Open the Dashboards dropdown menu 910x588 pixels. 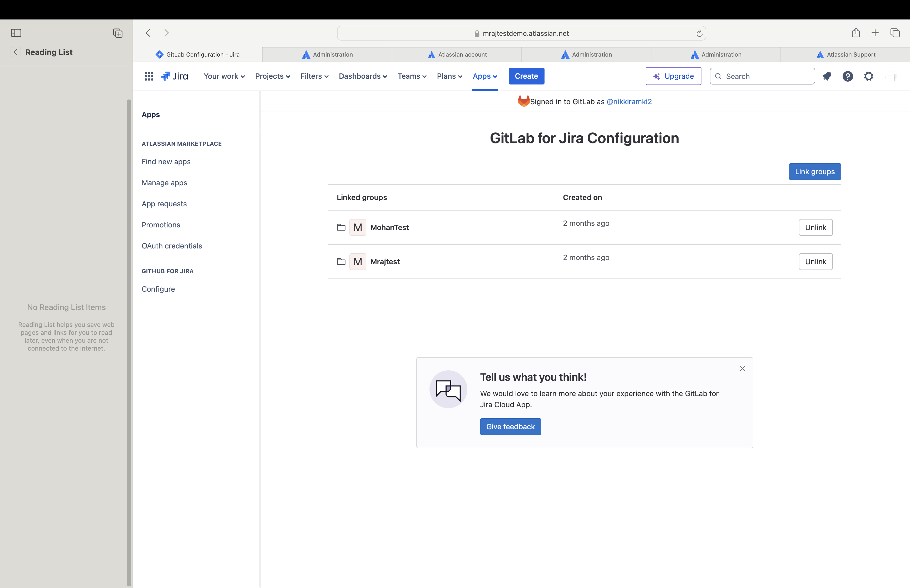point(362,76)
